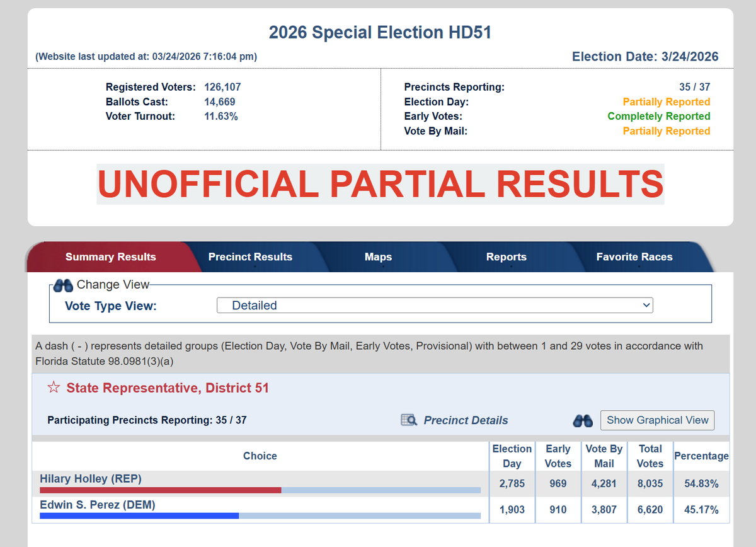Click the UNOFFICIAL PARTIAL RESULTS banner

(x=381, y=184)
